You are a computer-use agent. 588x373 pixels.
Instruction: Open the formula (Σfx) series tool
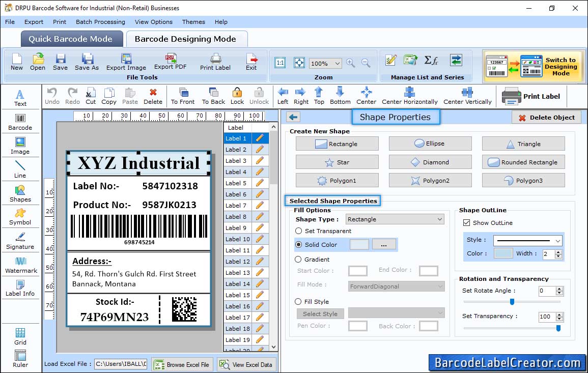431,60
